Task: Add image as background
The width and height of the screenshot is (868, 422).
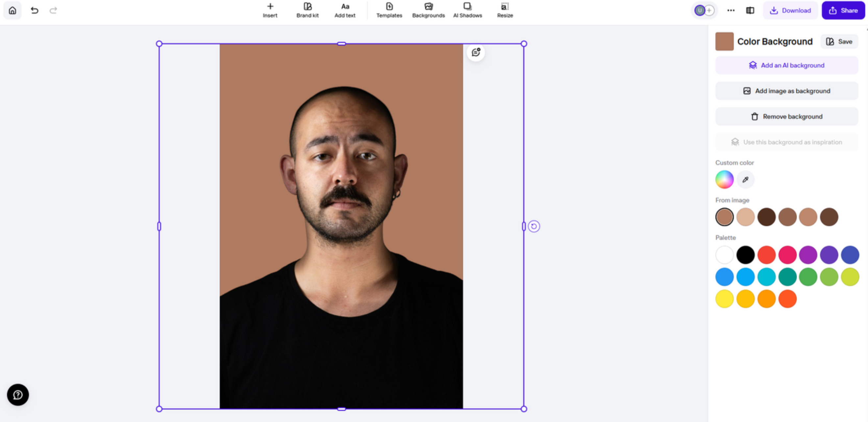Action: click(786, 91)
